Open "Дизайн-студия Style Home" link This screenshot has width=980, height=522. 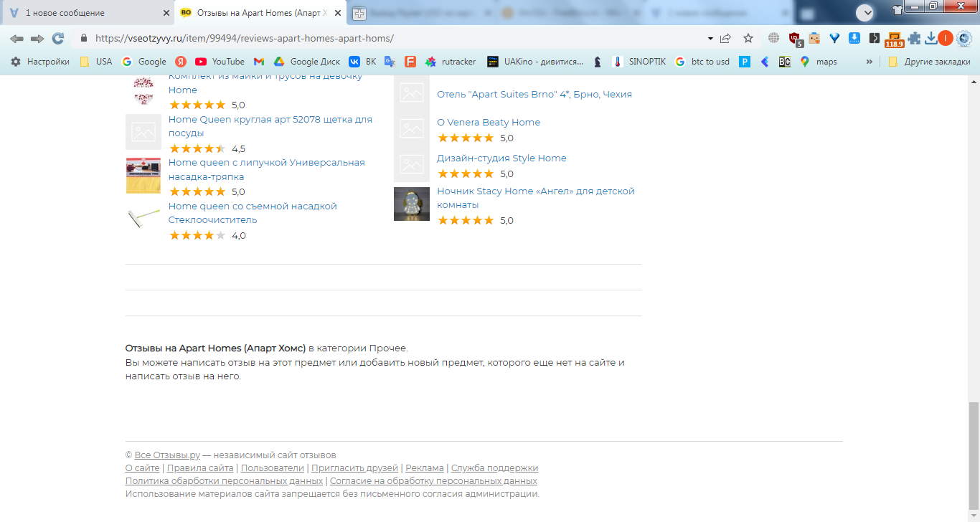501,158
